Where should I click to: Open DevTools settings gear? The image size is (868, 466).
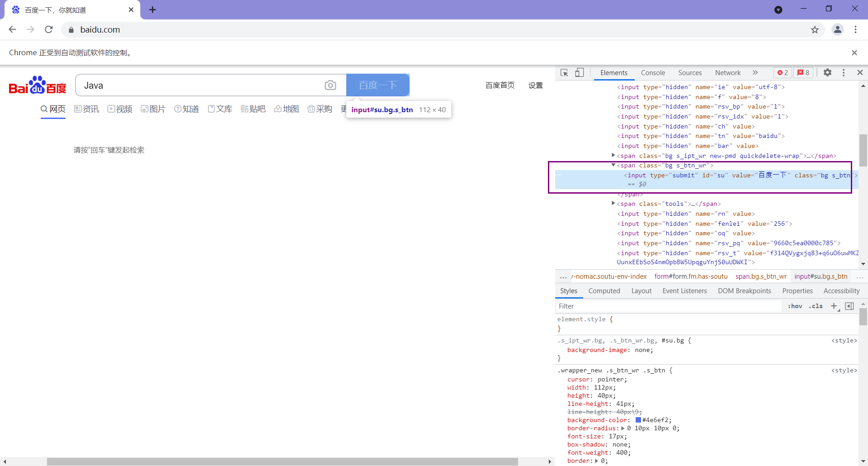click(x=827, y=73)
